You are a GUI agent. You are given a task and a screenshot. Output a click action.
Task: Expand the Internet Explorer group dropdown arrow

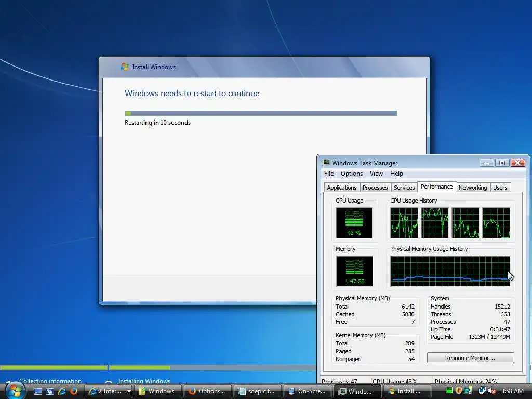[129, 391]
